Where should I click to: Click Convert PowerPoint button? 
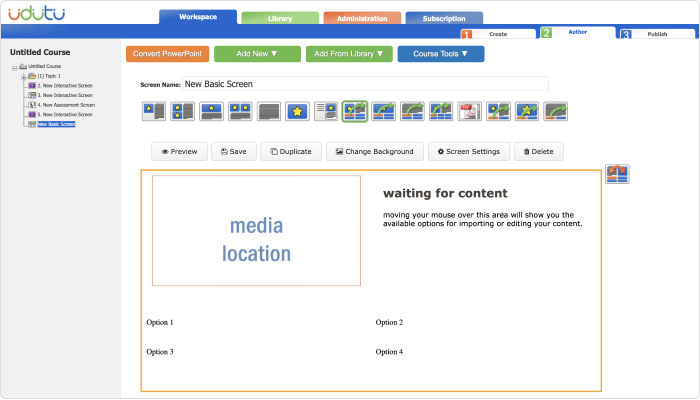[167, 54]
